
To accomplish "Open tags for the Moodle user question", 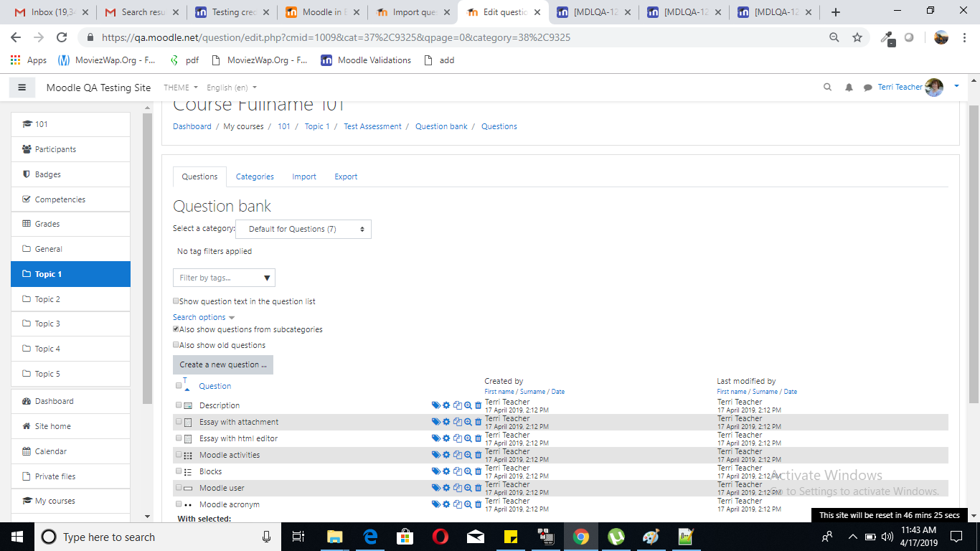I will tap(435, 488).
